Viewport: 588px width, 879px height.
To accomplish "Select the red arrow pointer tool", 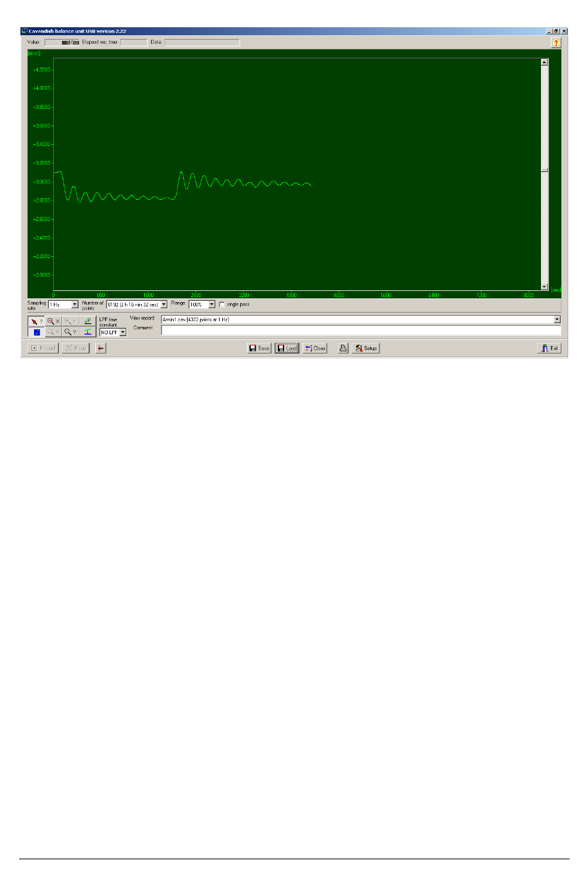I will coord(36,322).
